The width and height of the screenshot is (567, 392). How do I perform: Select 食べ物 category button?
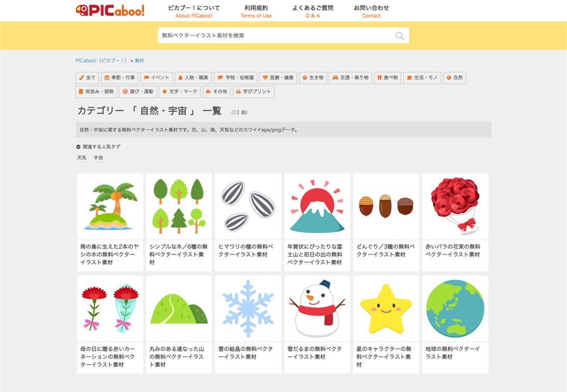coord(388,78)
